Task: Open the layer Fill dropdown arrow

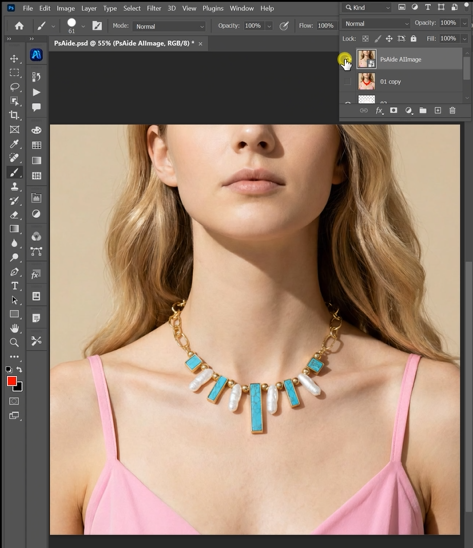Action: coord(464,38)
